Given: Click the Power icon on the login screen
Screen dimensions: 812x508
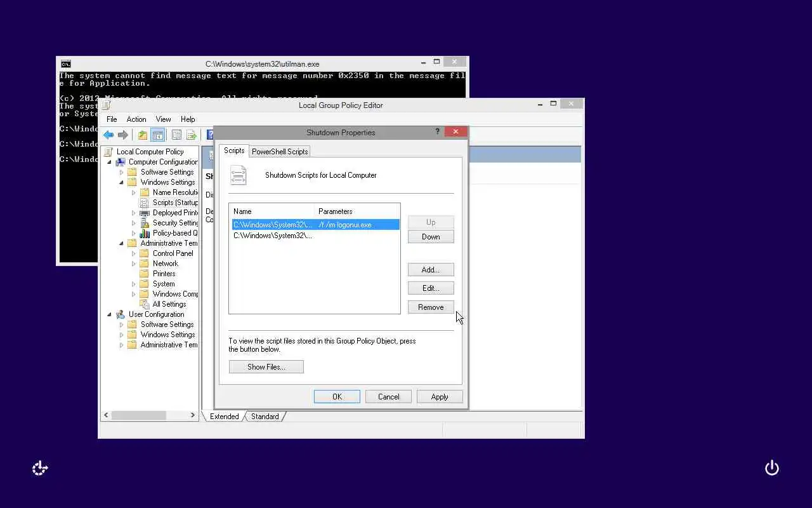Looking at the screenshot, I should tap(771, 468).
